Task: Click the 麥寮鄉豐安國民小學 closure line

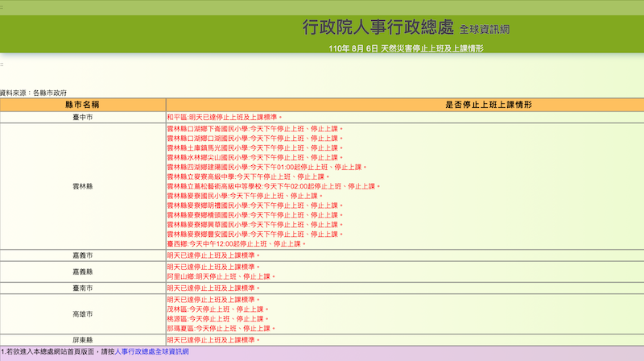Action: (x=255, y=234)
